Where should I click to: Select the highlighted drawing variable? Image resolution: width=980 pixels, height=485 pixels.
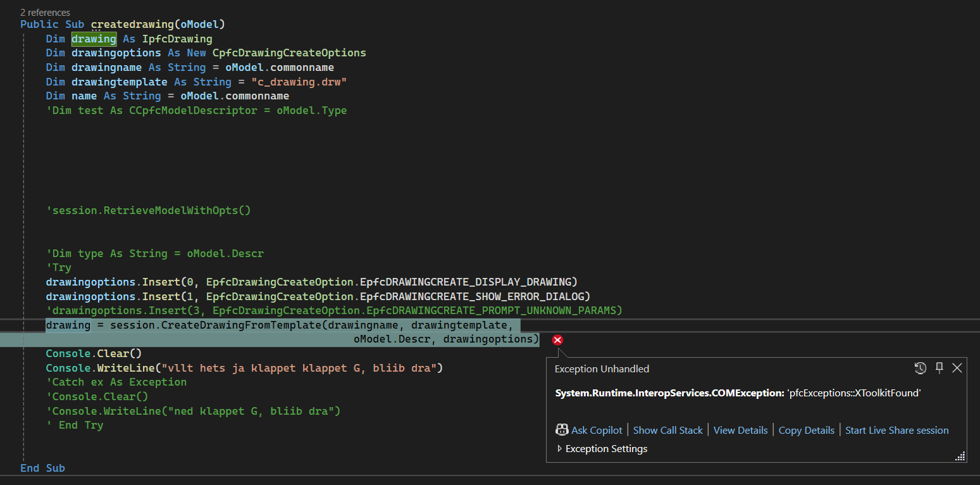94,39
